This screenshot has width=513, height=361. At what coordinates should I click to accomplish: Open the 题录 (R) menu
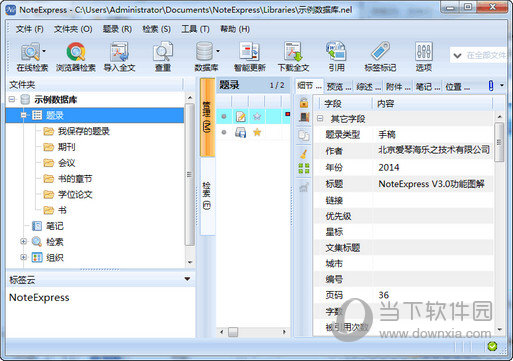[117, 29]
